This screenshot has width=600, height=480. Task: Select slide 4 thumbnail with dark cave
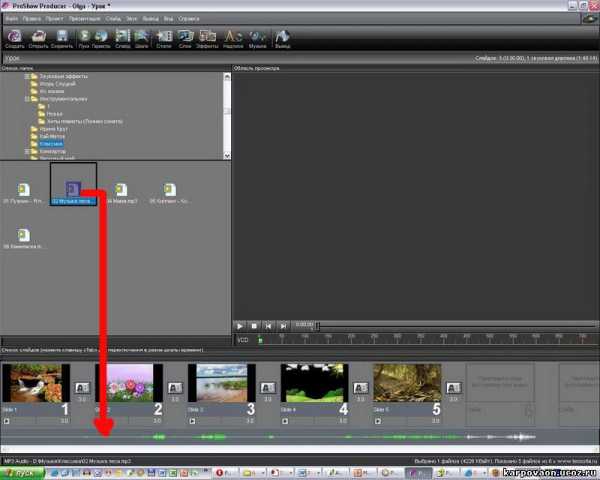315,383
